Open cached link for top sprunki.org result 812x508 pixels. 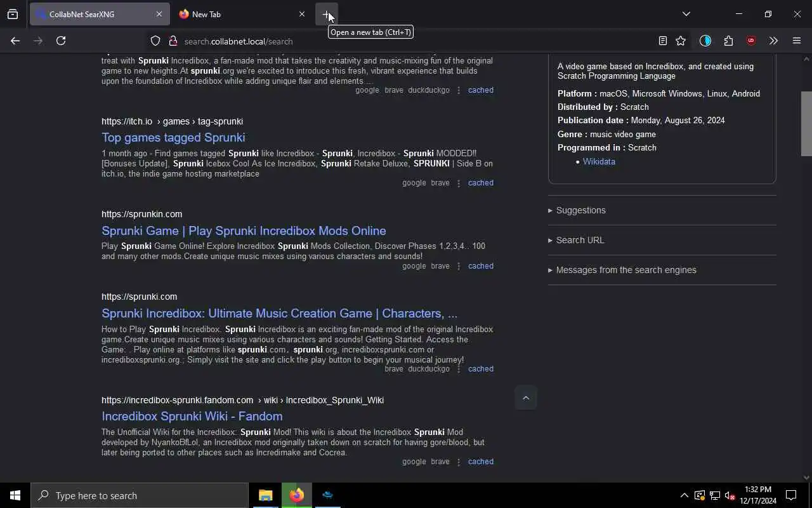pyautogui.click(x=480, y=90)
